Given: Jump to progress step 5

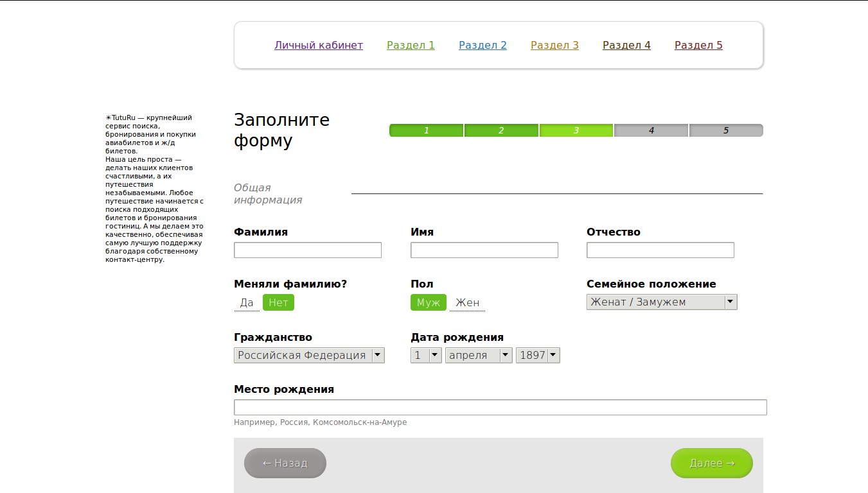Looking at the screenshot, I should (x=726, y=130).
